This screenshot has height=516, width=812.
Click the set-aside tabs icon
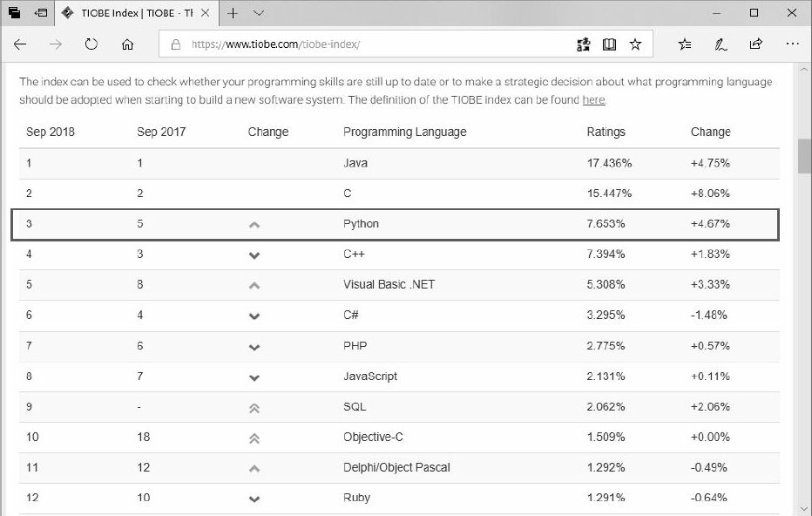tap(15, 13)
